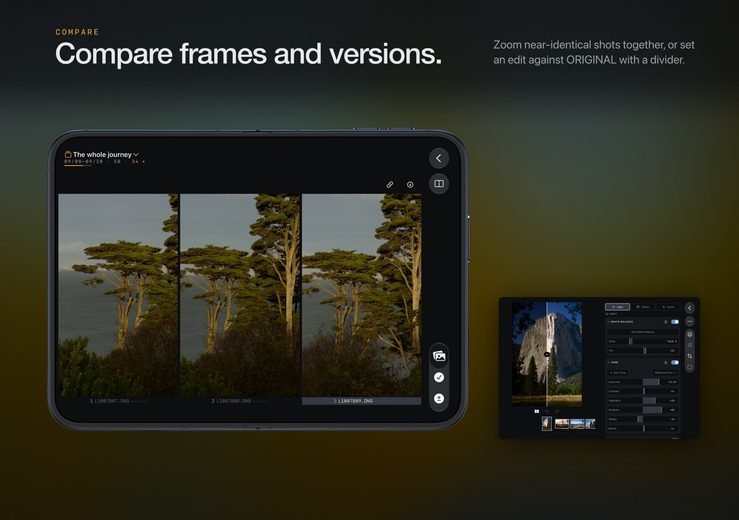Open the split compare view icon
Screen dimensions: 739x520
pos(438,183)
